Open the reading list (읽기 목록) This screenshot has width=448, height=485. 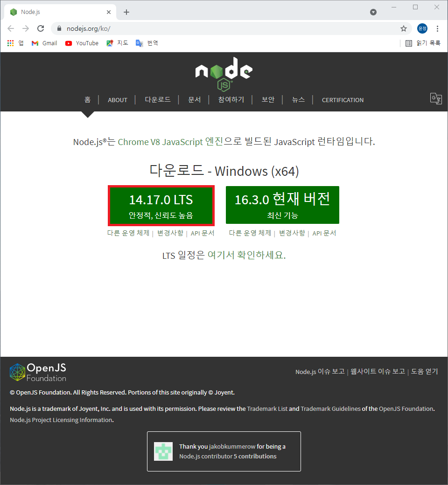click(423, 43)
